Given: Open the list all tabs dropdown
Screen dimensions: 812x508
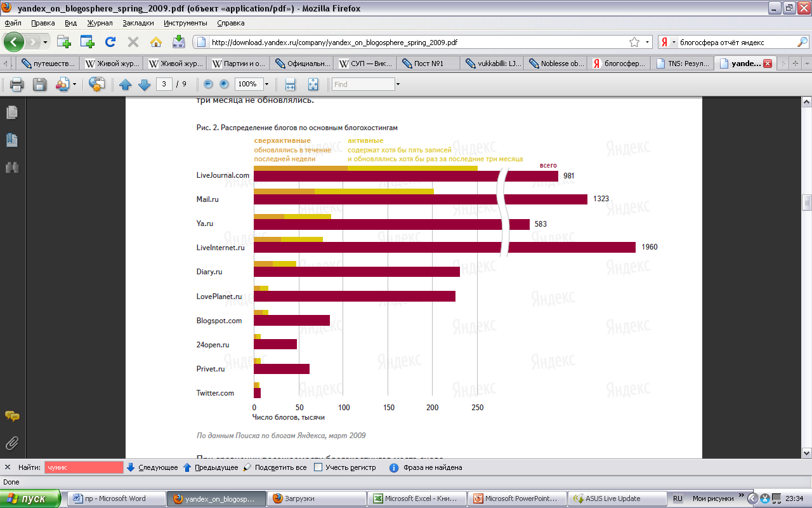Looking at the screenshot, I should point(806,63).
